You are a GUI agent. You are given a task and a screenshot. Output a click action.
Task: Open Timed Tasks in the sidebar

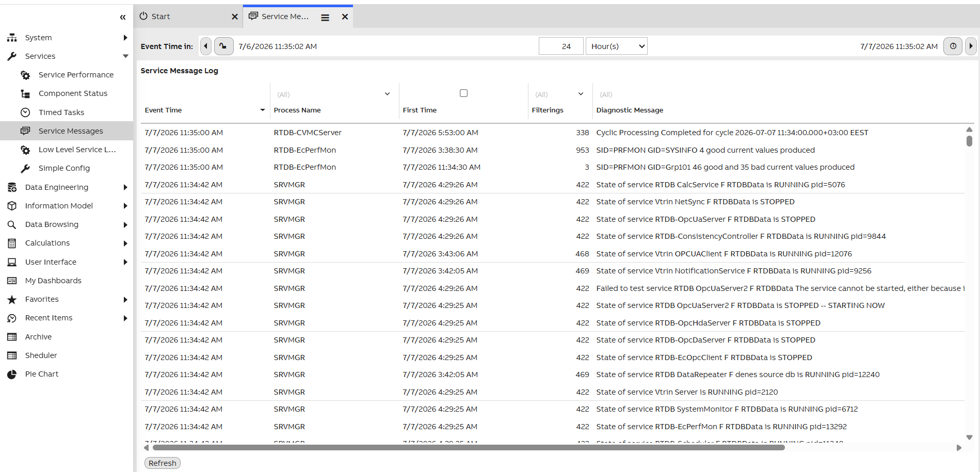pyautogui.click(x=61, y=112)
